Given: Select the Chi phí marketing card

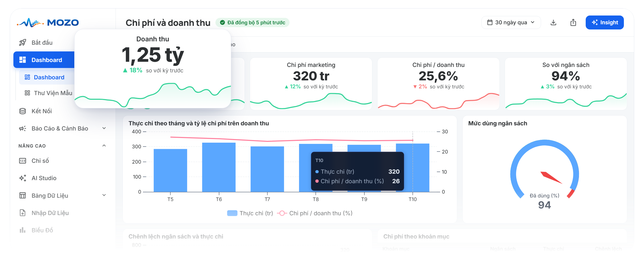Looking at the screenshot, I should coord(311,84).
